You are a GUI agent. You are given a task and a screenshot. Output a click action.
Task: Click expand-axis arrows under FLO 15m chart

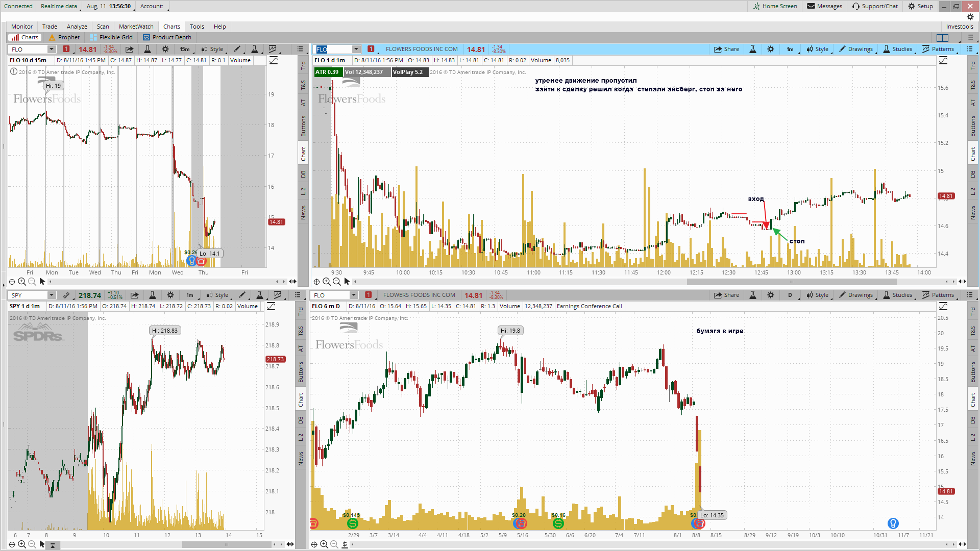coord(292,282)
